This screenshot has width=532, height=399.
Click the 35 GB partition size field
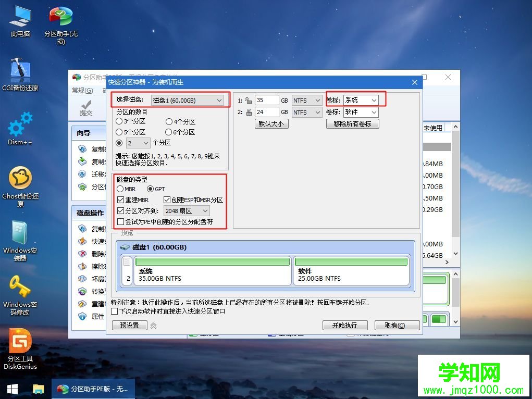click(267, 99)
